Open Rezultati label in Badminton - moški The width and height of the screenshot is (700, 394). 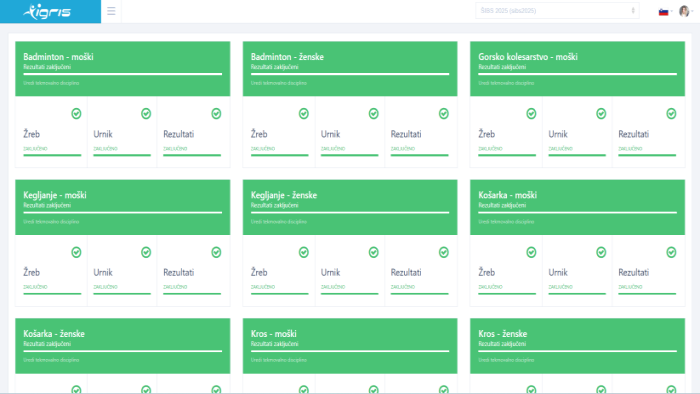pyautogui.click(x=179, y=134)
